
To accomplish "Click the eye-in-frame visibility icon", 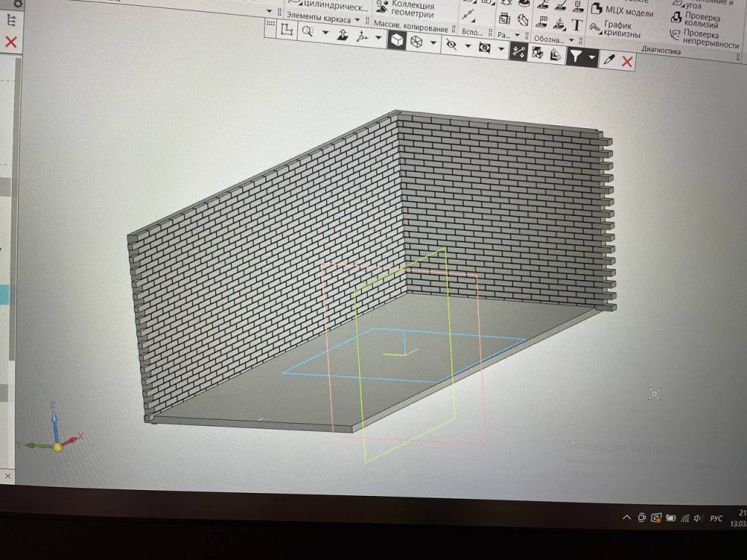I will [484, 47].
